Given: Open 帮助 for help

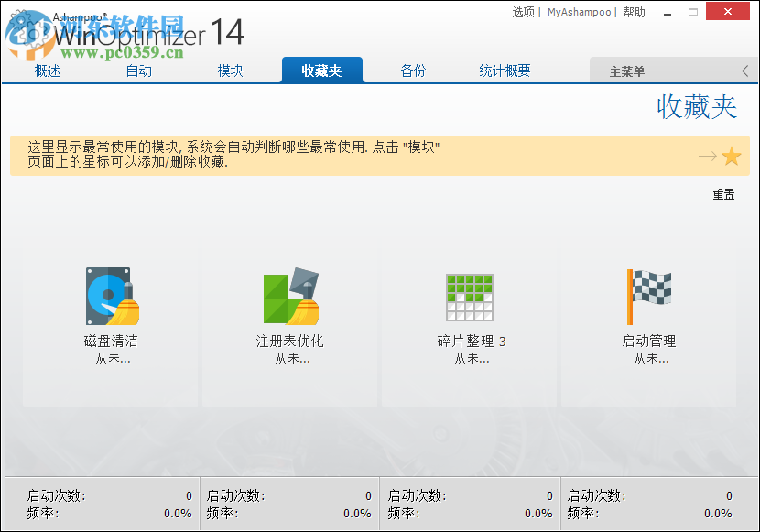Looking at the screenshot, I should click(x=635, y=12).
